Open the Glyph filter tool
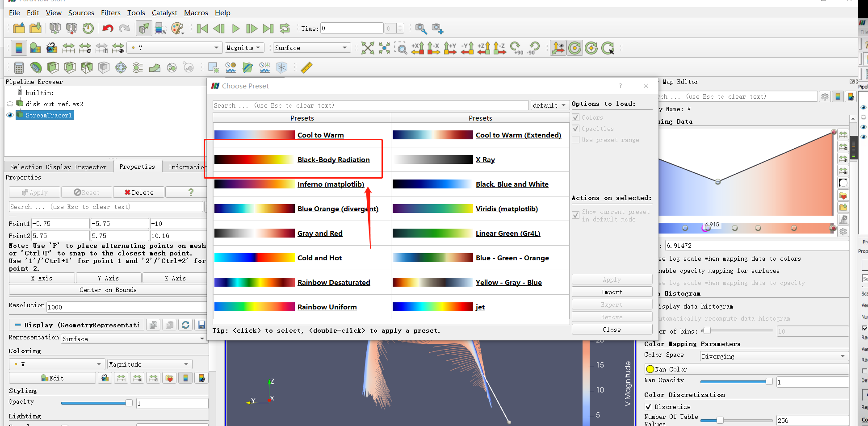 (x=121, y=67)
